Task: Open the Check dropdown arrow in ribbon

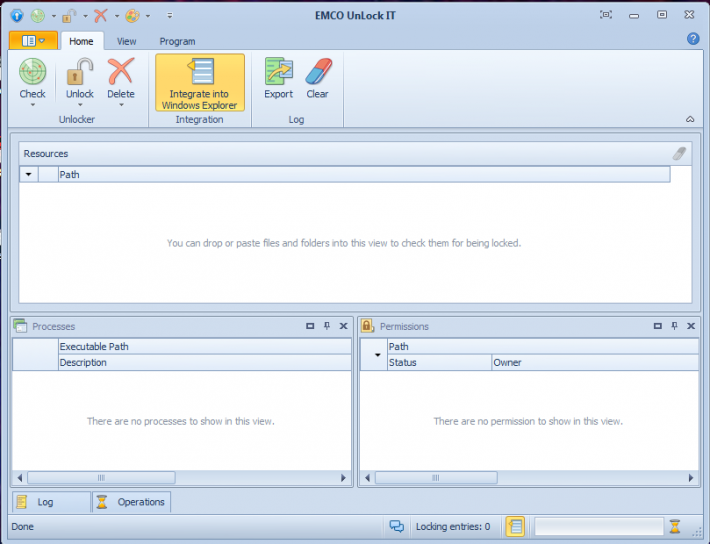Action: (x=33, y=105)
